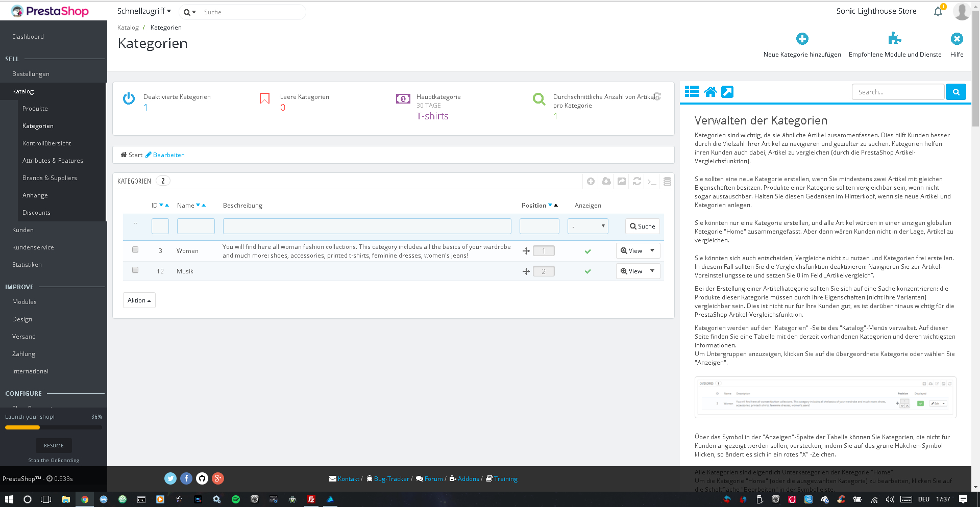Sort by ID ascending arrow

167,205
